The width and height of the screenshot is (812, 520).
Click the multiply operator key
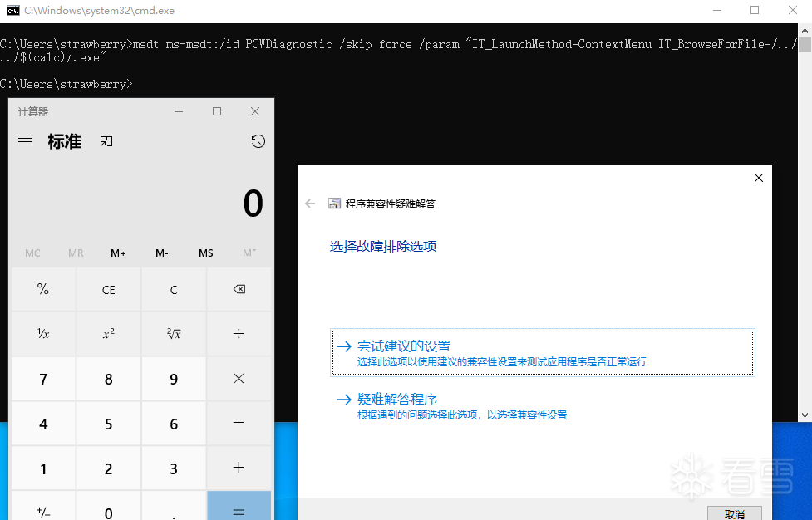239,379
